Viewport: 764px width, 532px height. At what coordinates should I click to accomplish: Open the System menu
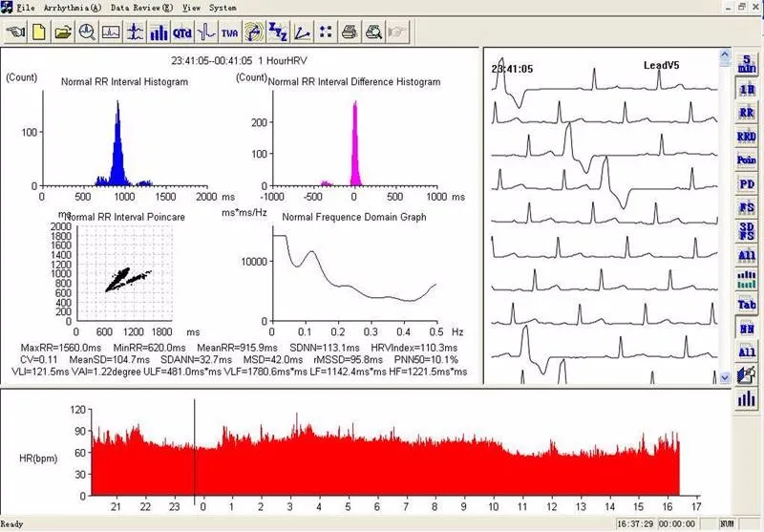click(223, 8)
